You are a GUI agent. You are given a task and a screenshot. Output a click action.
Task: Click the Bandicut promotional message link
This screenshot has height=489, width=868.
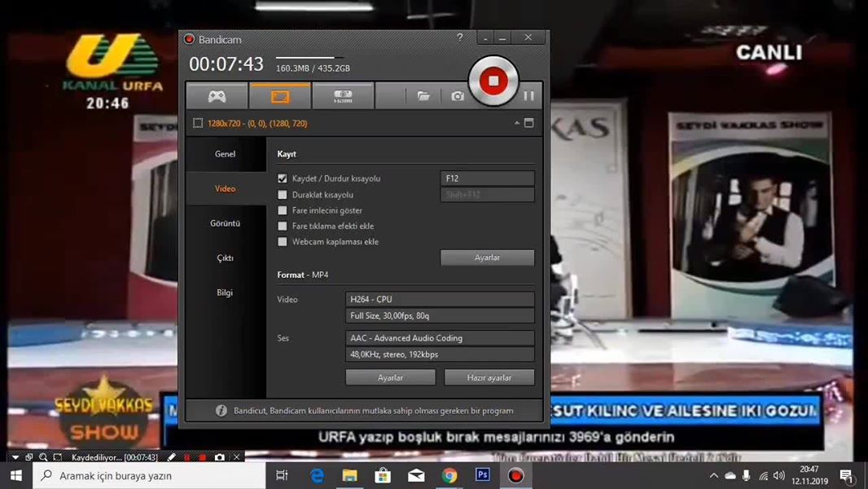(x=374, y=411)
